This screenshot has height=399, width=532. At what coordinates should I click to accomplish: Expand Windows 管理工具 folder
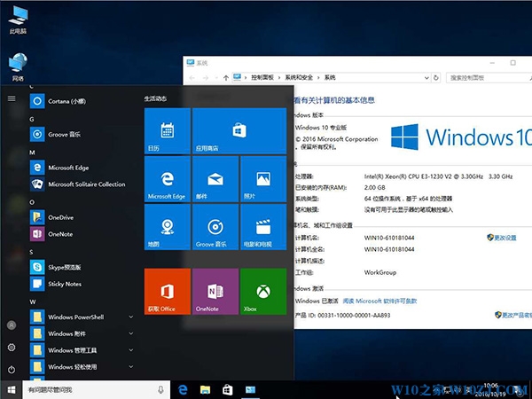82,350
